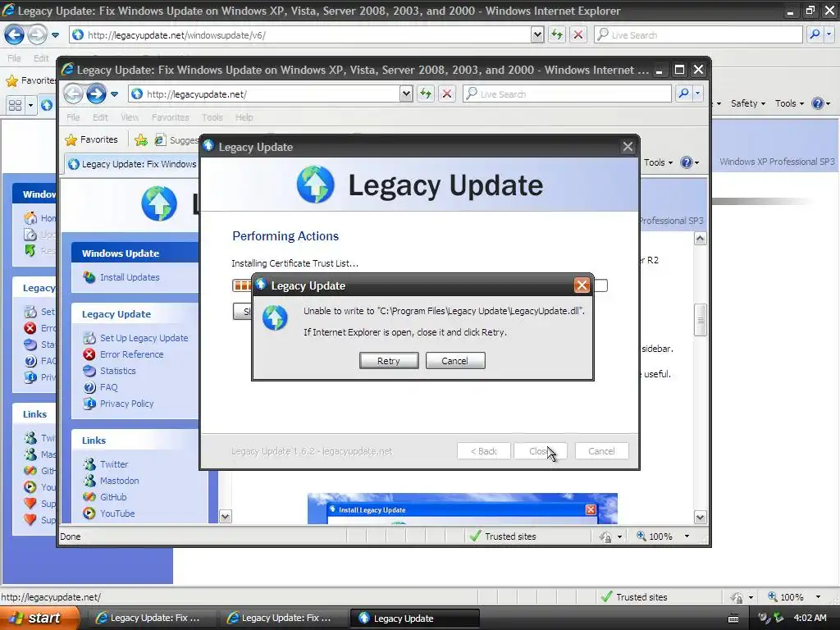This screenshot has height=630, width=840.
Task: Click the installer's Close button
Action: pos(540,451)
